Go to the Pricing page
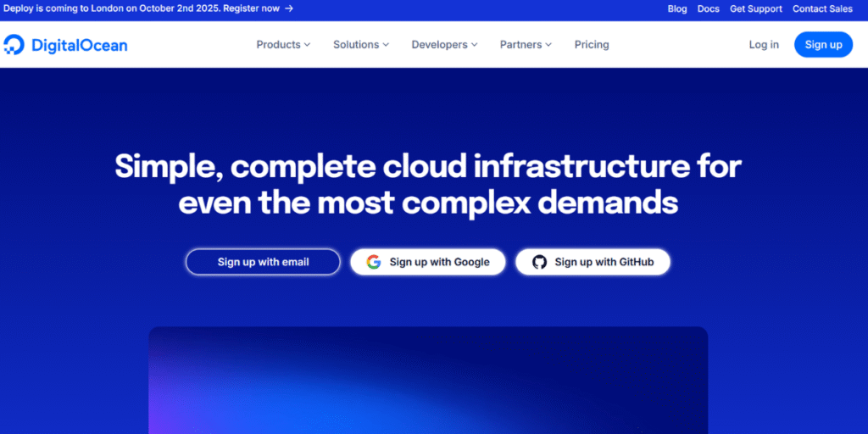 pyautogui.click(x=592, y=45)
